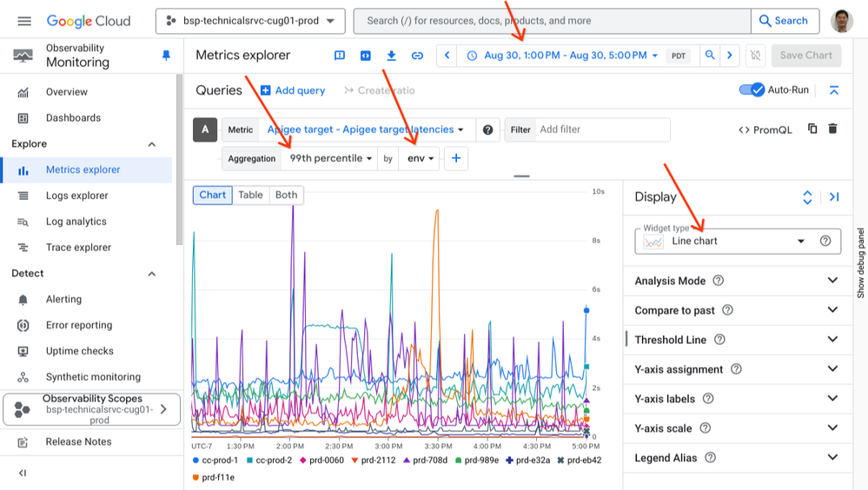Image resolution: width=868 pixels, height=490 pixels.
Task: Expand the Y-axis assignment section
Action: [x=832, y=368]
